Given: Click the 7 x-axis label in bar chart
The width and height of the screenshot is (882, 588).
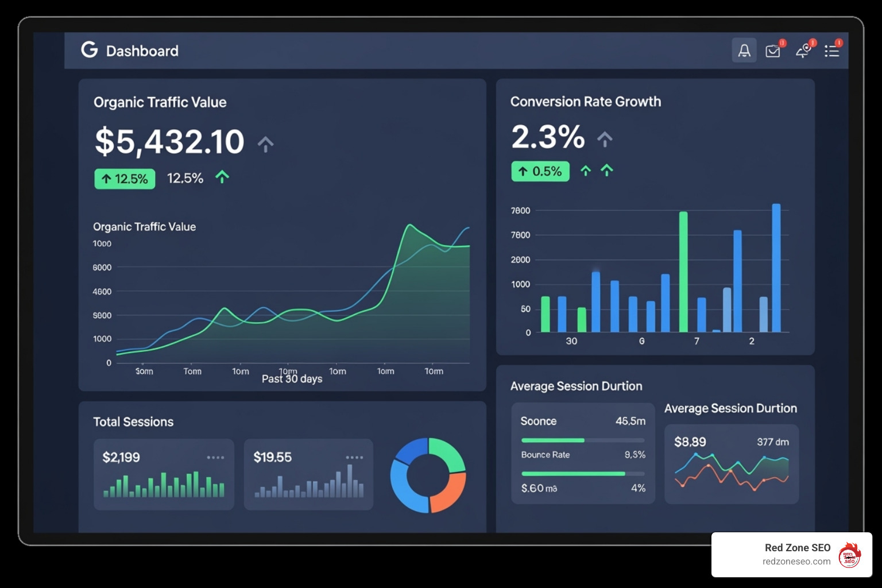Looking at the screenshot, I should (697, 341).
